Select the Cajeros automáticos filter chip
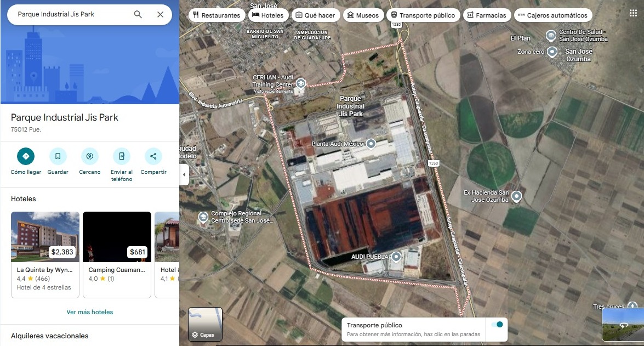Image resolution: width=644 pixels, height=346 pixels. tap(553, 15)
